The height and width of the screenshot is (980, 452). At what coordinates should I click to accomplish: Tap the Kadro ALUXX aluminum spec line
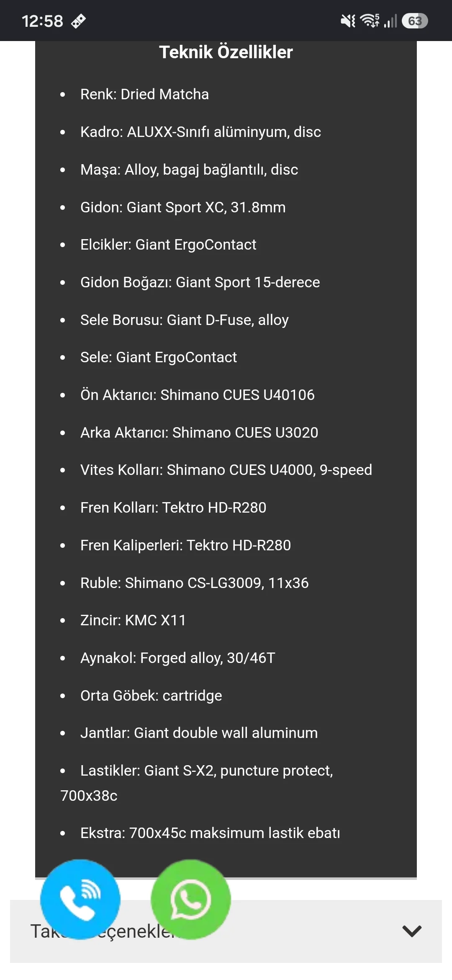200,132
